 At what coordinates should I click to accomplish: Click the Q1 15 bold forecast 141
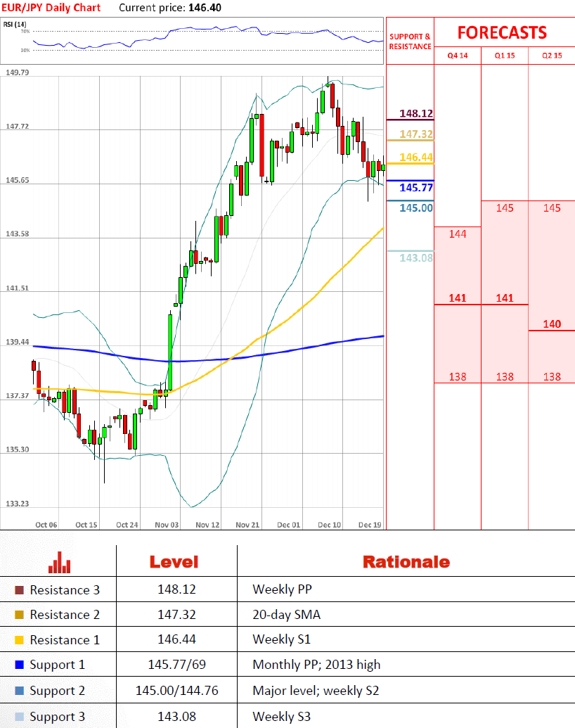tap(505, 298)
